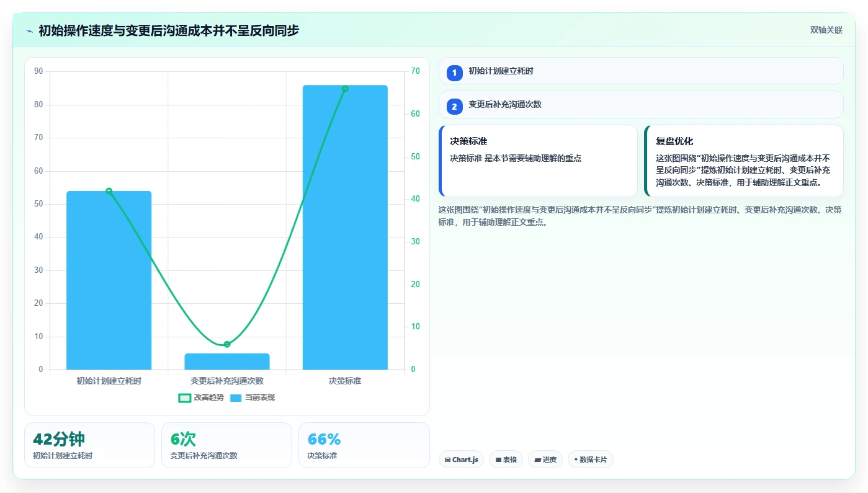Click the 进度 tag
This screenshot has height=493, width=868.
click(x=545, y=460)
